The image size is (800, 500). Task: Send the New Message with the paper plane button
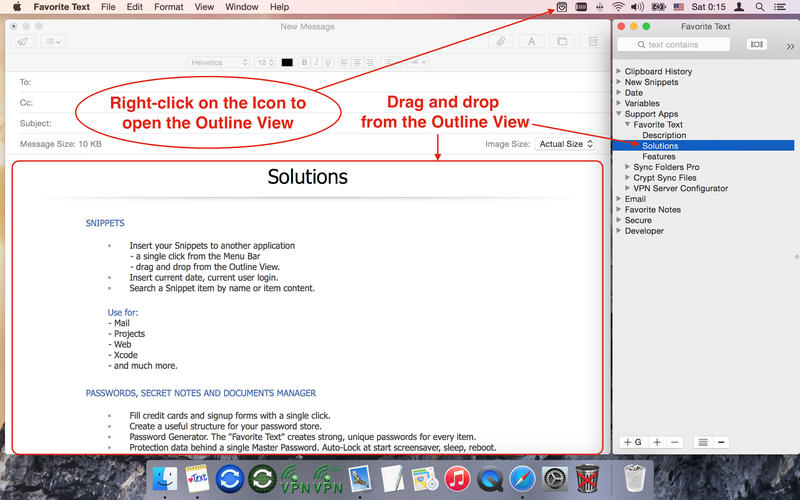(x=22, y=42)
